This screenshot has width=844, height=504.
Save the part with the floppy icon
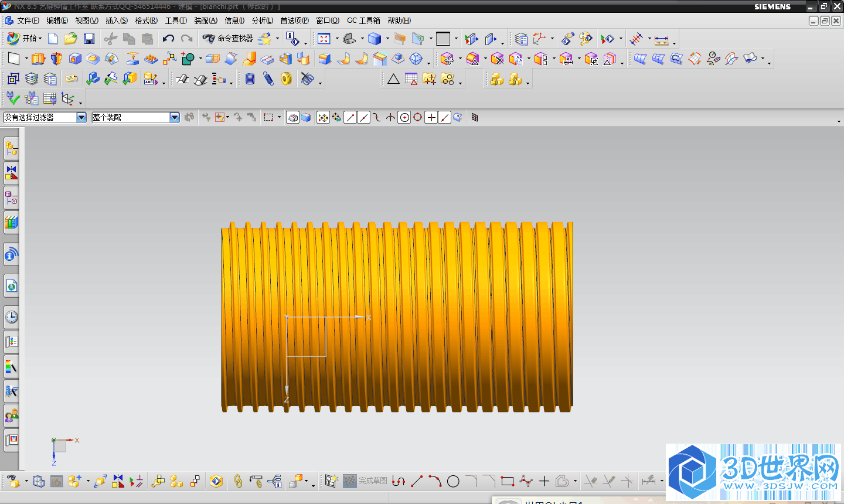pyautogui.click(x=89, y=39)
